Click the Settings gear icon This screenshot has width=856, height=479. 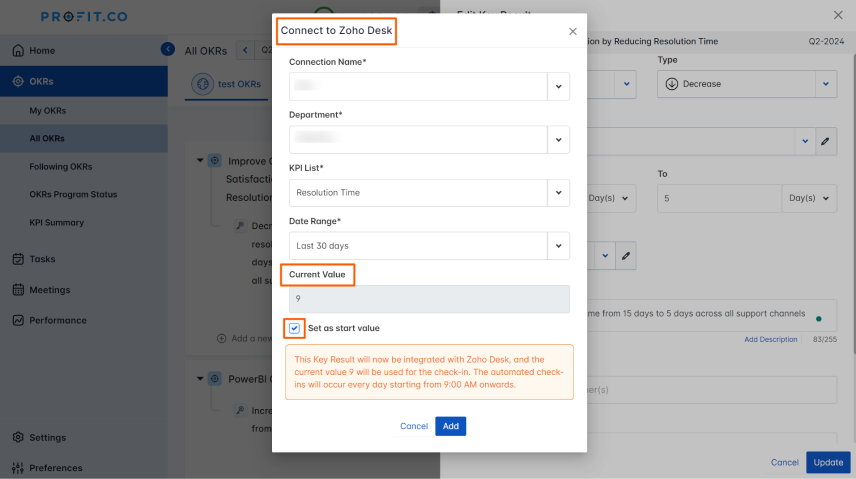(x=18, y=437)
